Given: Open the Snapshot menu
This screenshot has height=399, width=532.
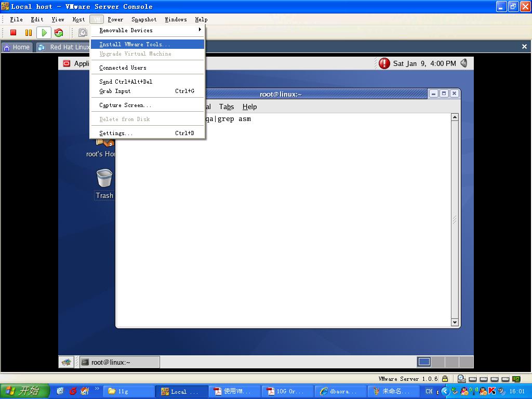Looking at the screenshot, I should point(144,19).
